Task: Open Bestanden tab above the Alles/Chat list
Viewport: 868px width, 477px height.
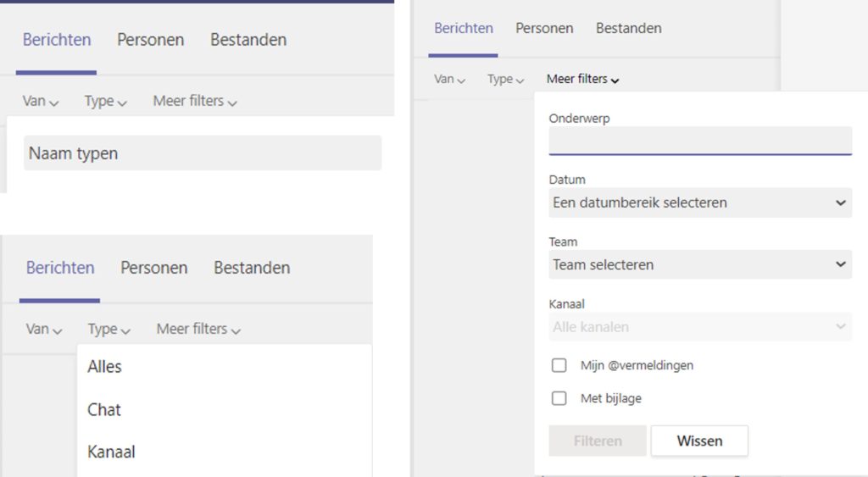Action: tap(252, 268)
